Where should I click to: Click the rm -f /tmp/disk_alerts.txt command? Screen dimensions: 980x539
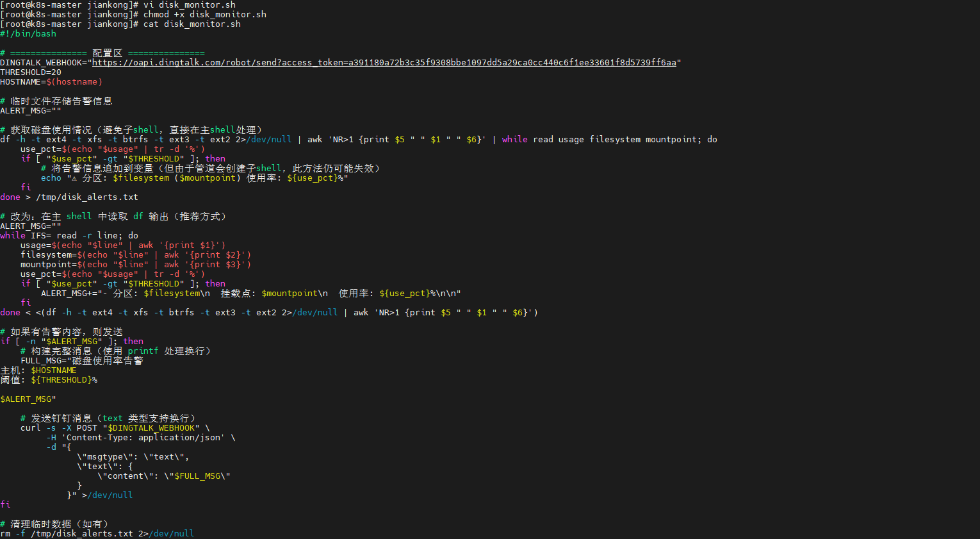click(x=97, y=534)
